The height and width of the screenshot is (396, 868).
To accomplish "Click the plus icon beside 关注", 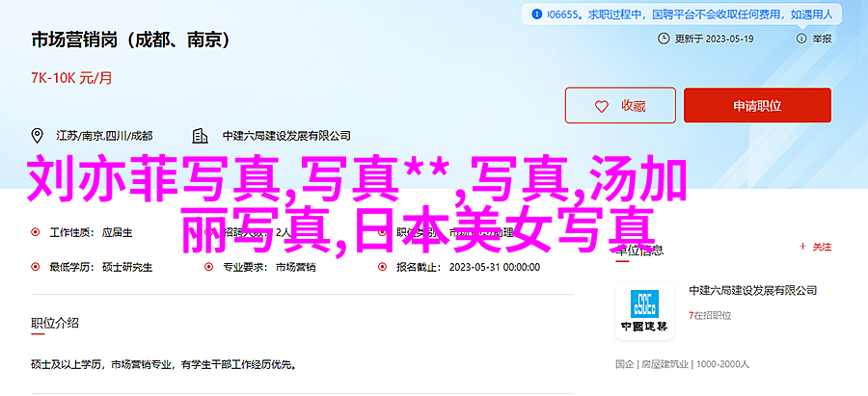I will click(802, 248).
